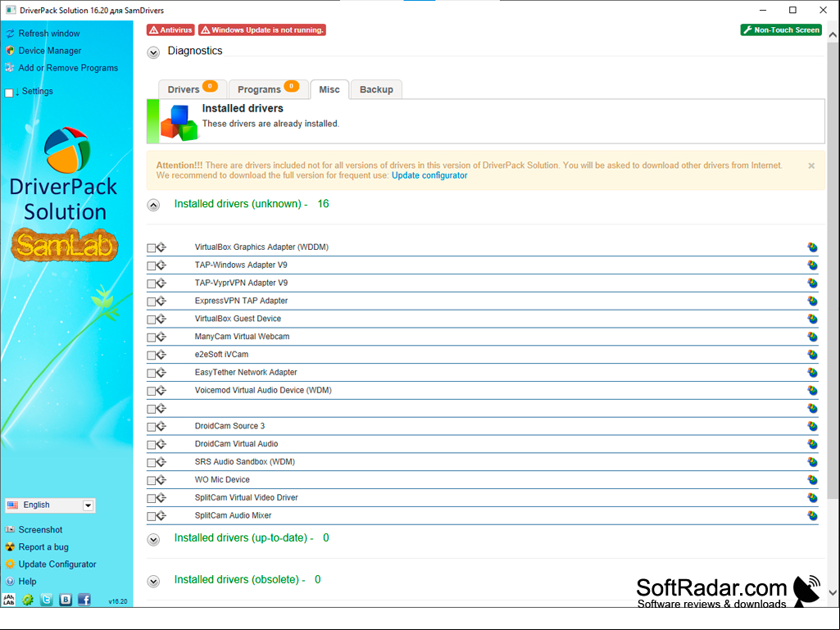Check the VirtualBox Graphics Adapter (WDDM) box

click(x=151, y=247)
